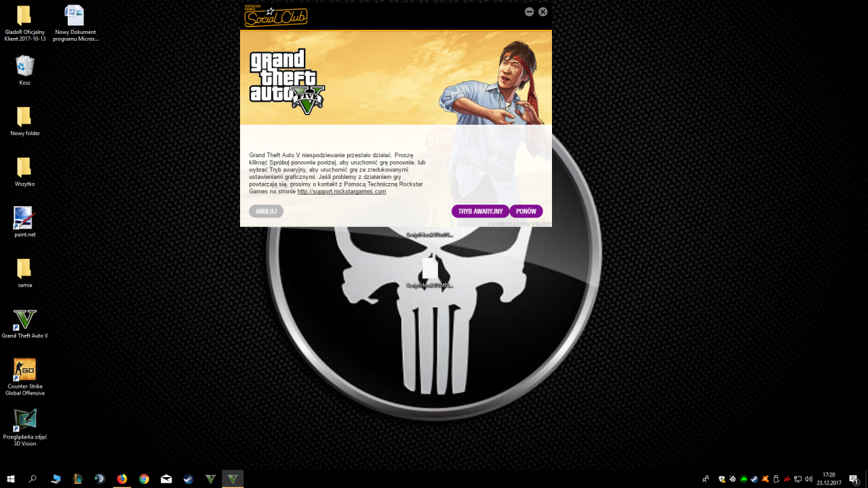This screenshot has width=868, height=488.
Task: Open the clock showing 17:20
Action: [829, 479]
